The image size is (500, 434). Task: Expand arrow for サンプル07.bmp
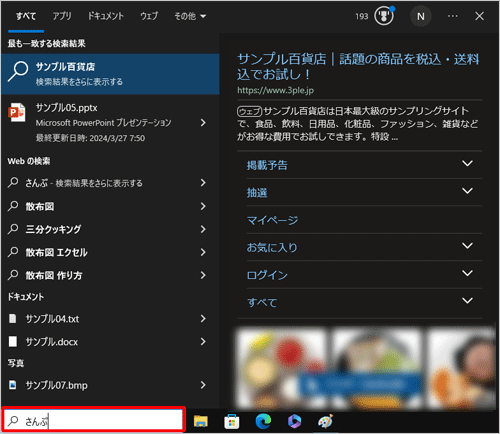[203, 385]
